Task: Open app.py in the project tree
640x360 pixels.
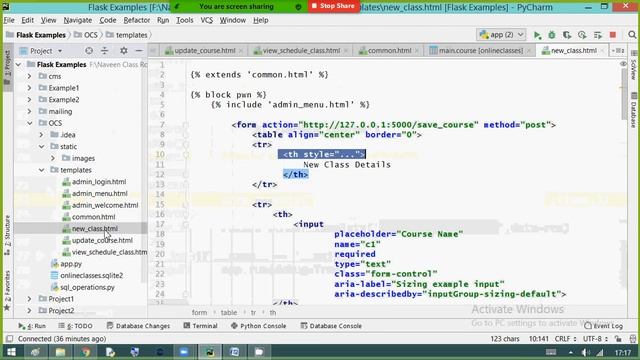Action: [x=71, y=264]
